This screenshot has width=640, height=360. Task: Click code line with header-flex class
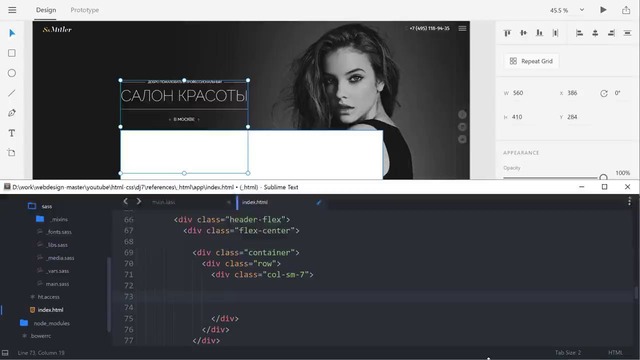pyautogui.click(x=232, y=220)
